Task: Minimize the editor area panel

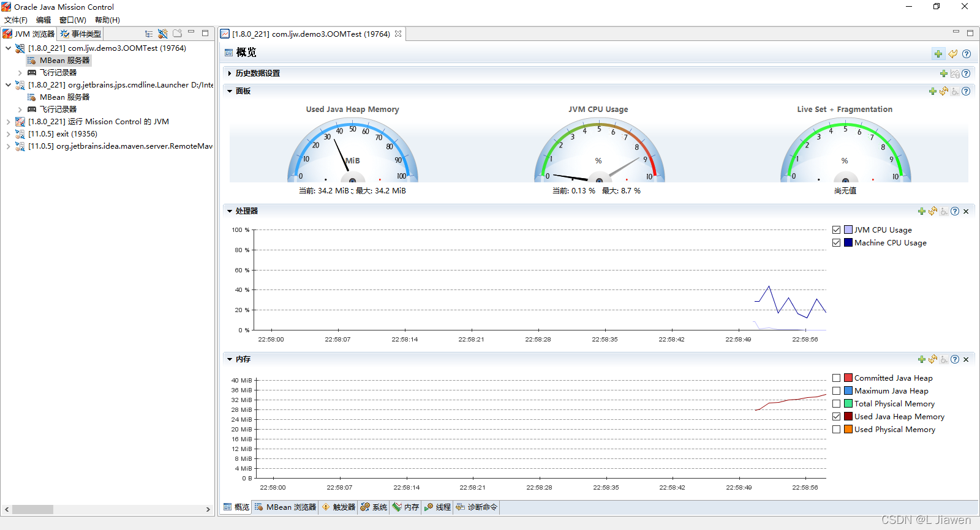Action: point(956,32)
